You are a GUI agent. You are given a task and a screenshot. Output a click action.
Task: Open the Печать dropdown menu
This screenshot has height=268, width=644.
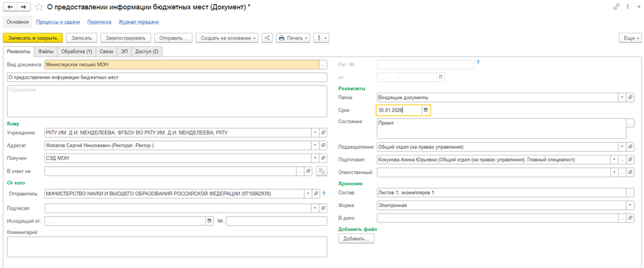(x=293, y=38)
